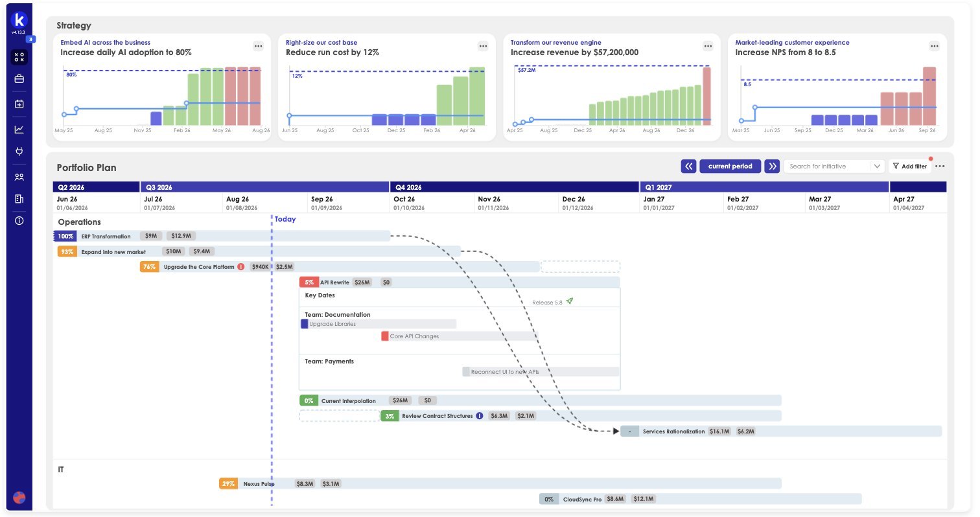Open the briefcase portfolio icon in sidebar
Screen dimensions: 980x517
point(19,79)
